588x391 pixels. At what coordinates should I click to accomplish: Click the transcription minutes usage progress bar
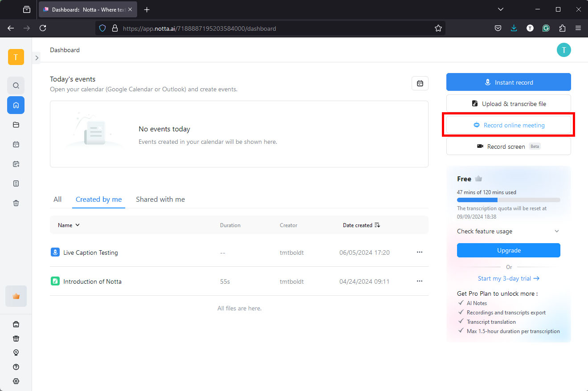coord(509,200)
